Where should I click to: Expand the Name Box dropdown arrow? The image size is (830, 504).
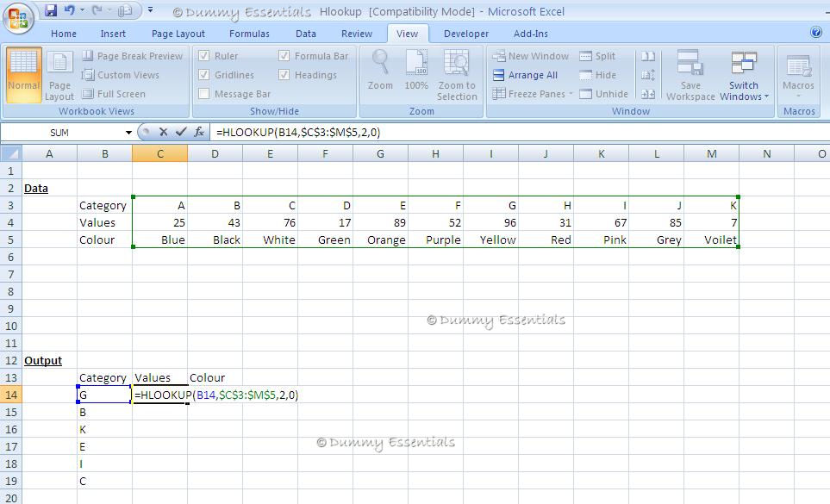point(128,132)
